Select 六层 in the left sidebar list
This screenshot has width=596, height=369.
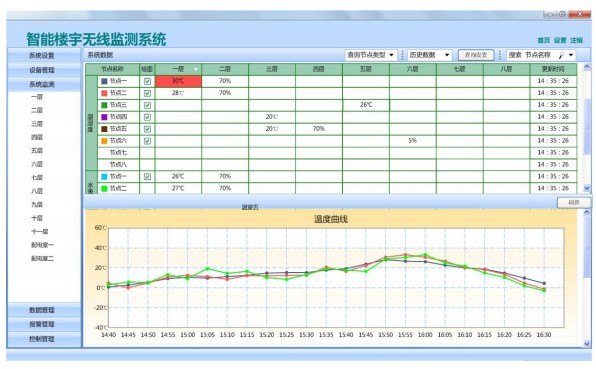(37, 164)
